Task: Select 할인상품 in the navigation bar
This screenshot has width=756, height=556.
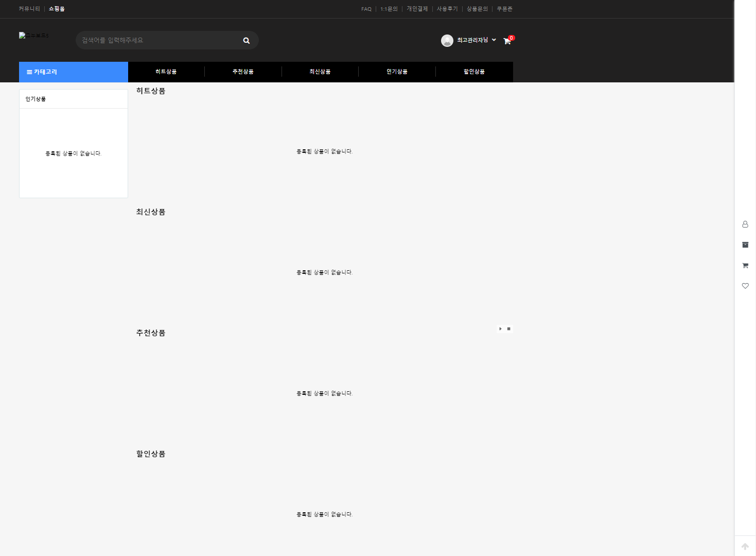Action: click(474, 72)
